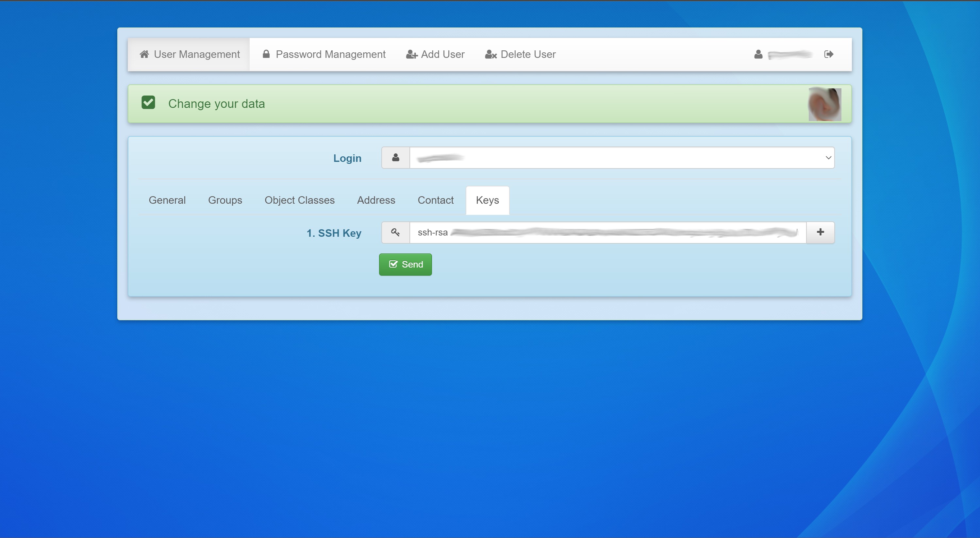Switch to the Object Classes tab
Screen dimensions: 980x538
[299, 200]
